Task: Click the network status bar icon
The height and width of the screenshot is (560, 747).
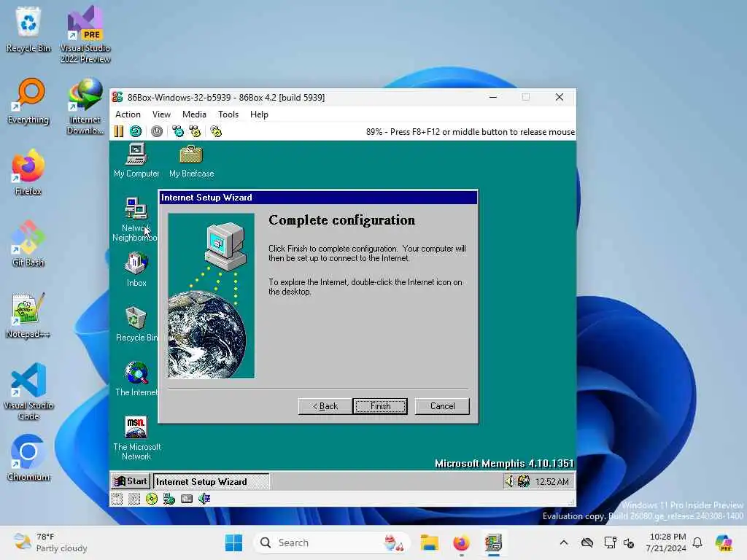Action: point(169,499)
